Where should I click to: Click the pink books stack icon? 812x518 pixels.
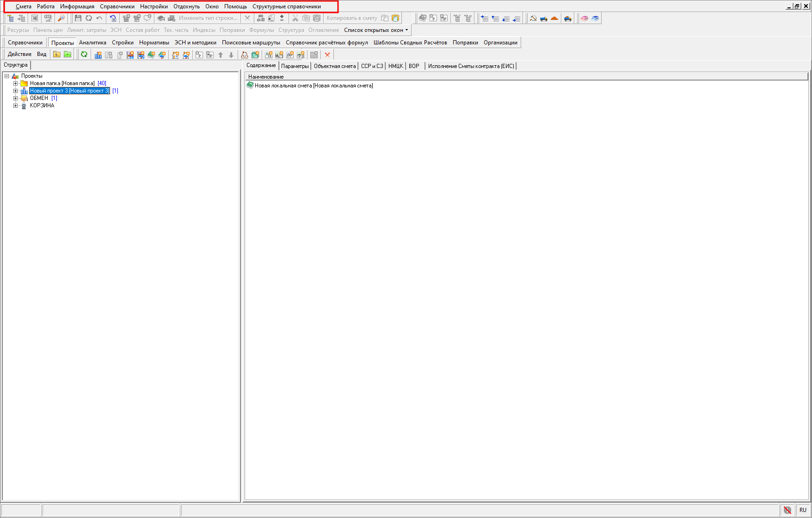[584, 18]
